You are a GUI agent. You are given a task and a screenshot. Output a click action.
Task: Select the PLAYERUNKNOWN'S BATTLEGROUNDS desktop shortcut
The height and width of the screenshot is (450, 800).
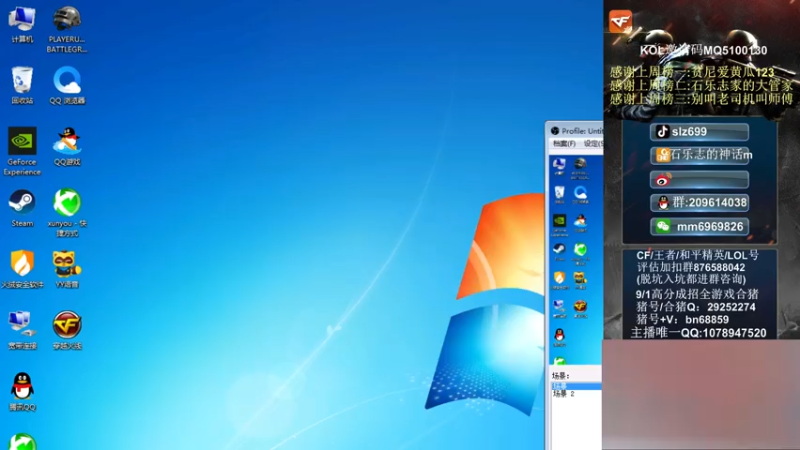click(67, 30)
